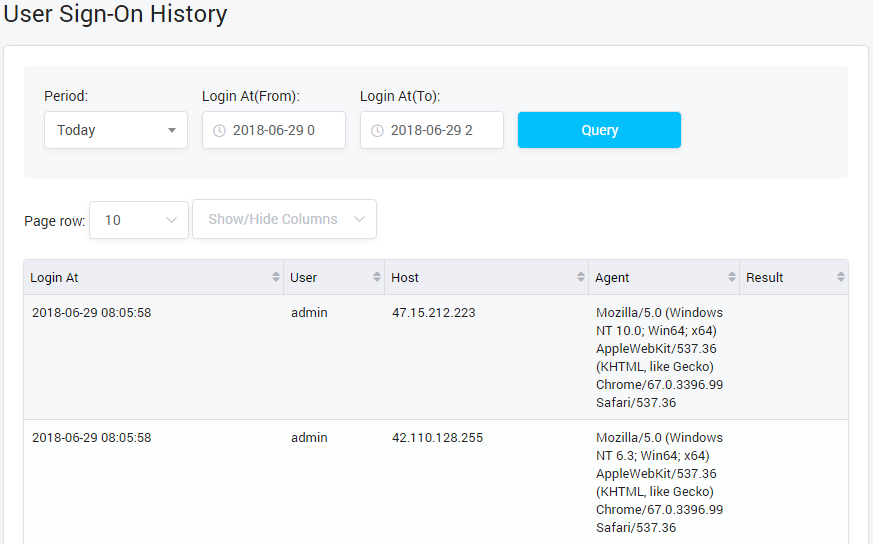Click the Period label
873x544 pixels.
[x=66, y=96]
